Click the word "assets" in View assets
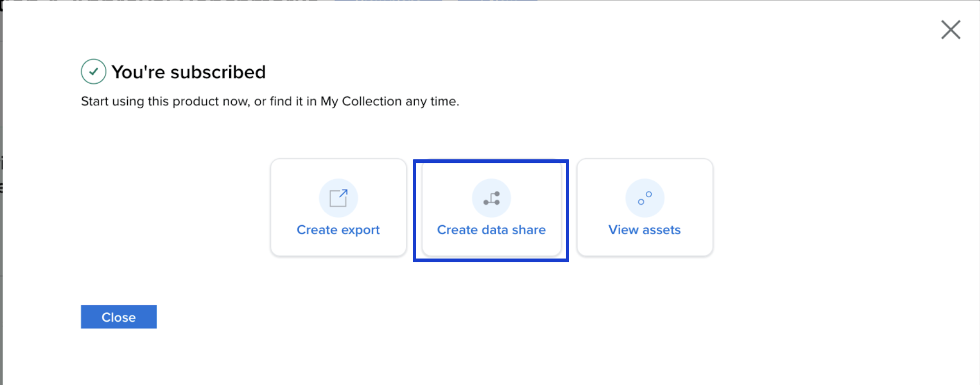Screen dimensions: 980x385 click(661, 230)
